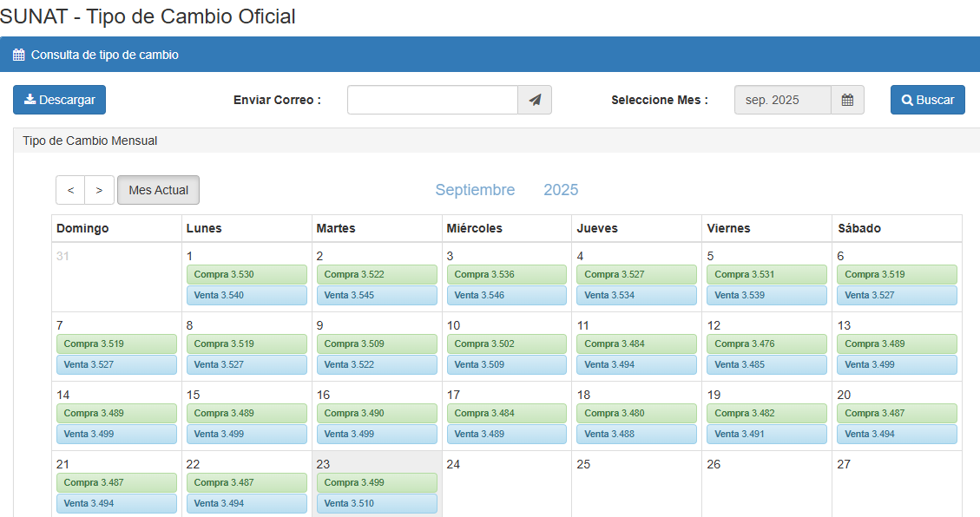
Task: Select Venta 3.488 on day 18
Action: pos(636,434)
